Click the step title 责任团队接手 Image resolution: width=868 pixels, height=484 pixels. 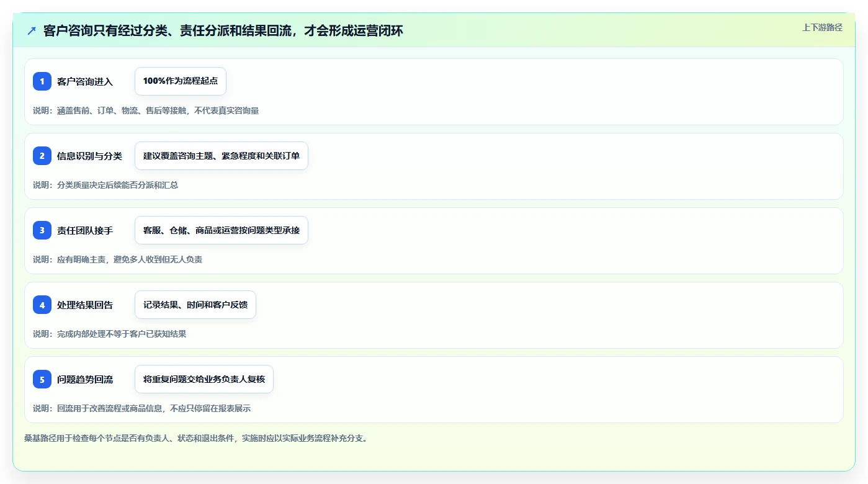(85, 230)
